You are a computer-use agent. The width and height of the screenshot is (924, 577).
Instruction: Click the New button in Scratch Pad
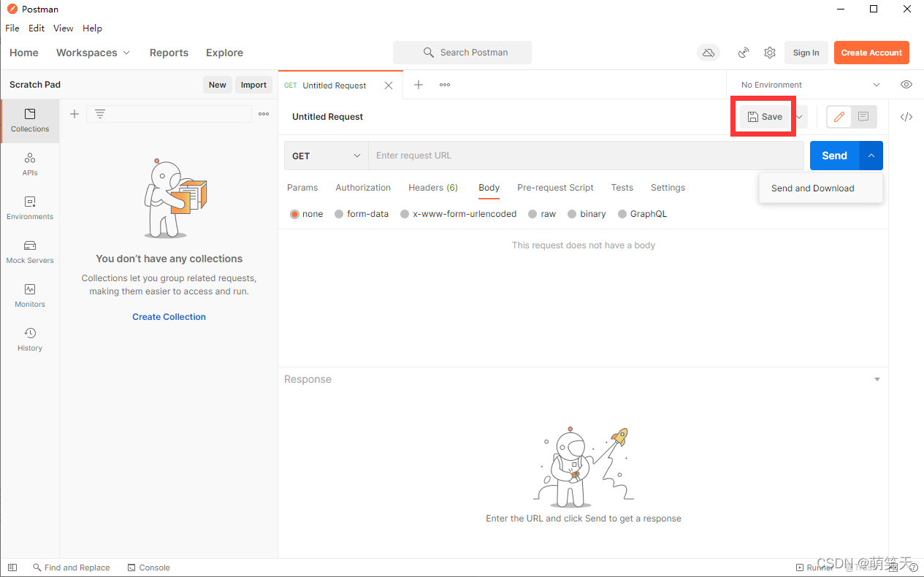point(218,85)
